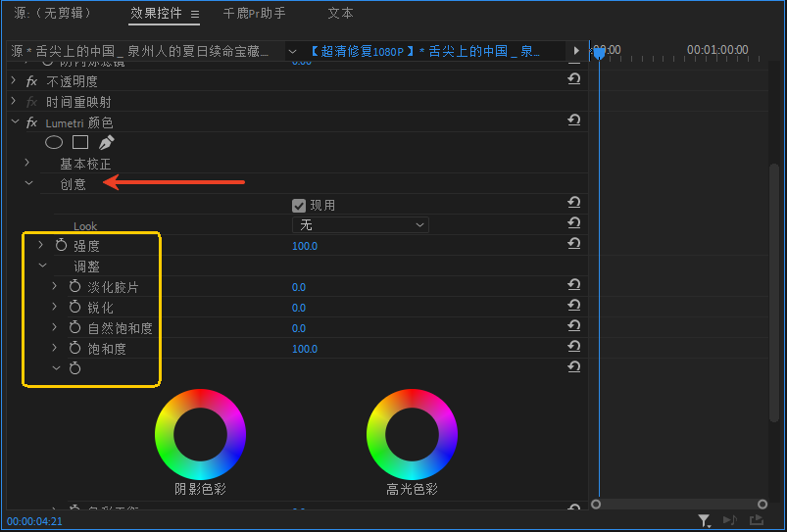Click the vertical scrollbar of the effect list
Image resolution: width=787 pixels, height=532 pixels.
pos(774,291)
